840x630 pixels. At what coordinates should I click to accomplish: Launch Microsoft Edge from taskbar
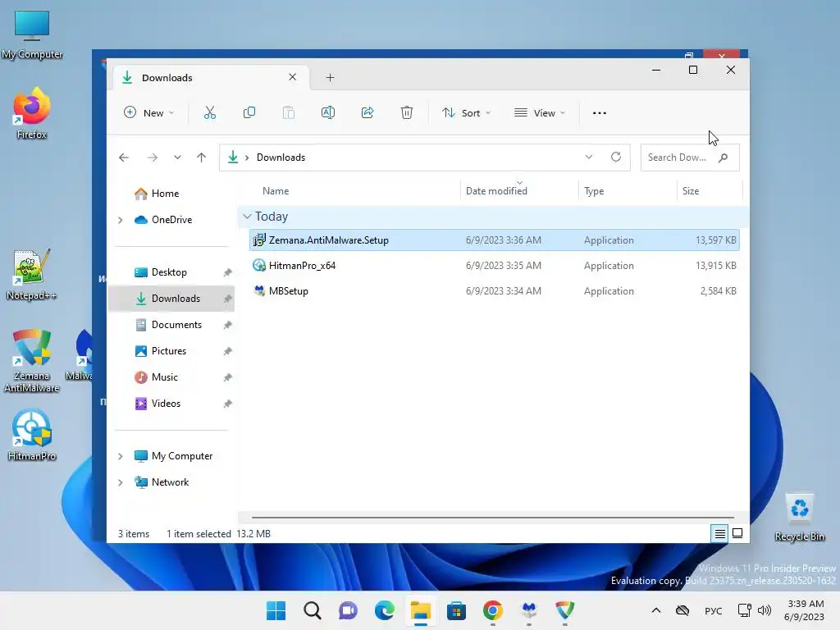[384, 610]
